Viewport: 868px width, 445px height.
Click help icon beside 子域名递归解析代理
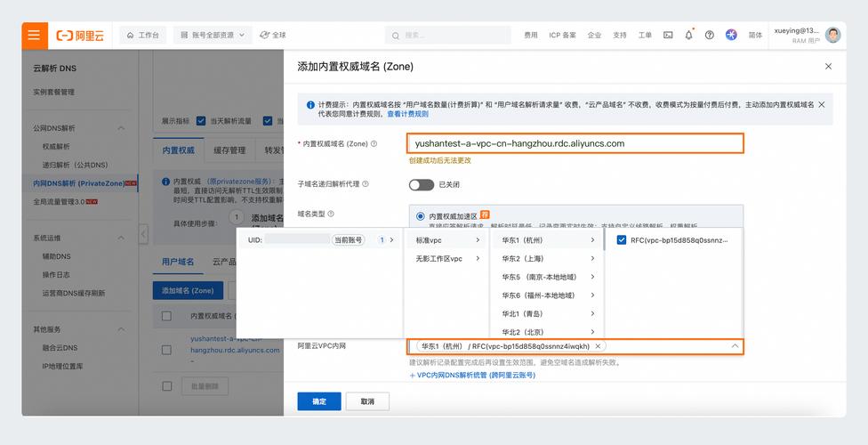366,184
